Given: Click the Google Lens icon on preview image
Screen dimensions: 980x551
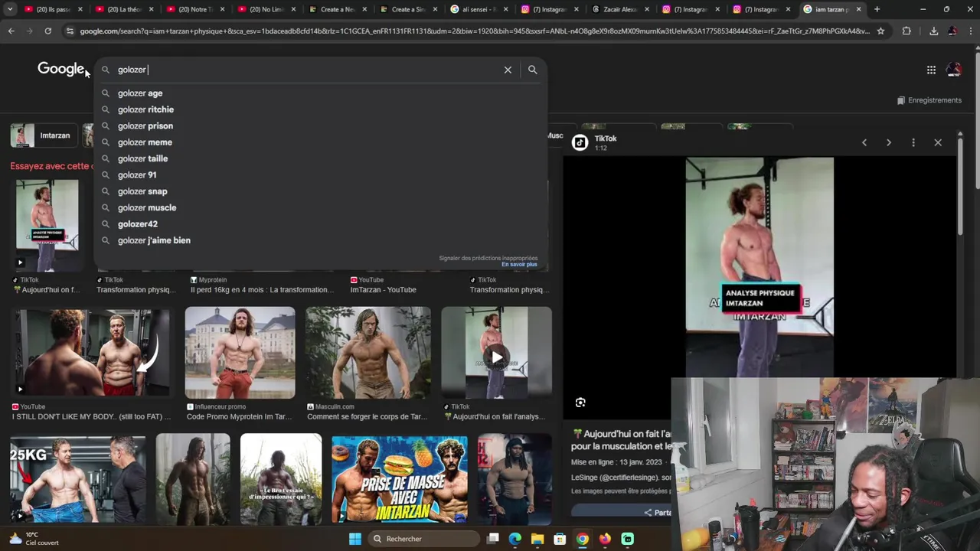Looking at the screenshot, I should [x=580, y=403].
